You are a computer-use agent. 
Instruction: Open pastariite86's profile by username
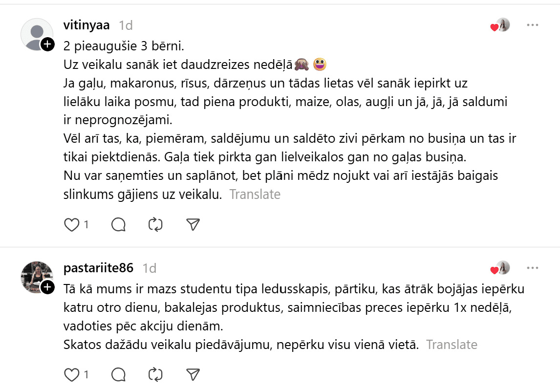(98, 268)
